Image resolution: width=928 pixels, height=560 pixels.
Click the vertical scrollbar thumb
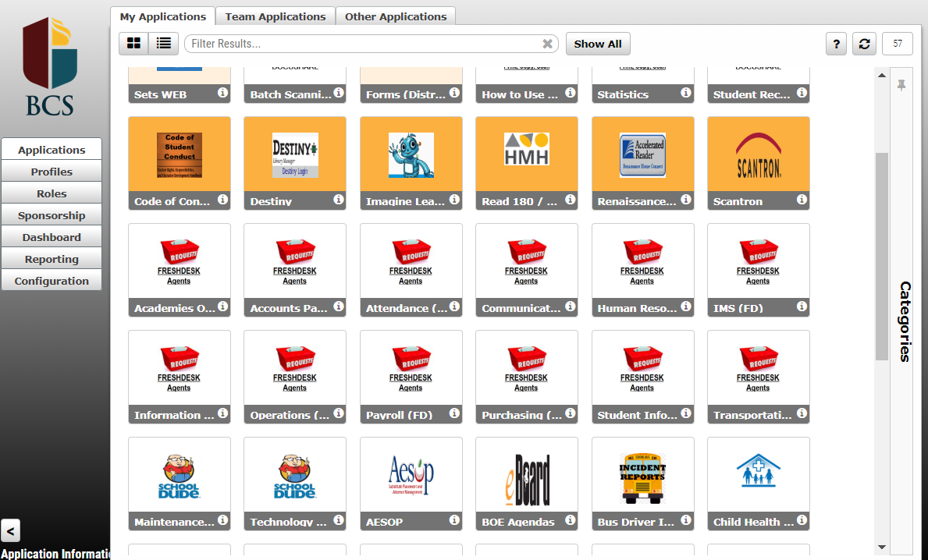tap(882, 256)
